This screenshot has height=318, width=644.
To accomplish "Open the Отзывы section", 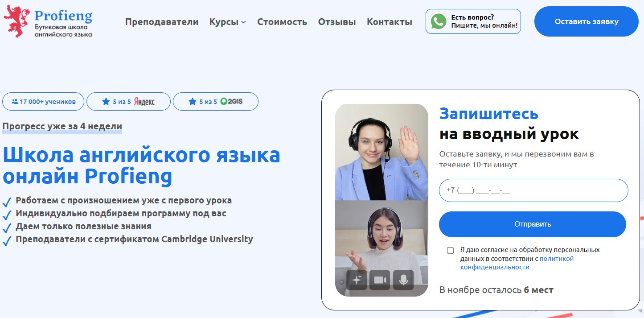I will pos(336,22).
